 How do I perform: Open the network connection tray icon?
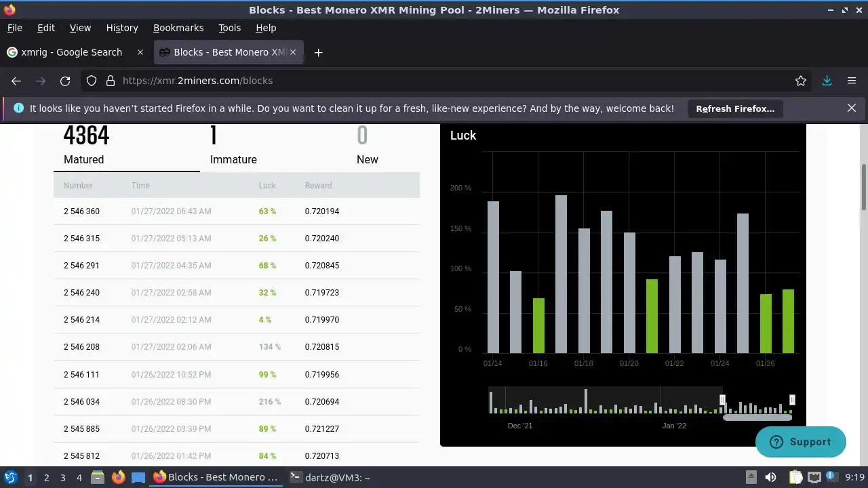click(x=814, y=477)
